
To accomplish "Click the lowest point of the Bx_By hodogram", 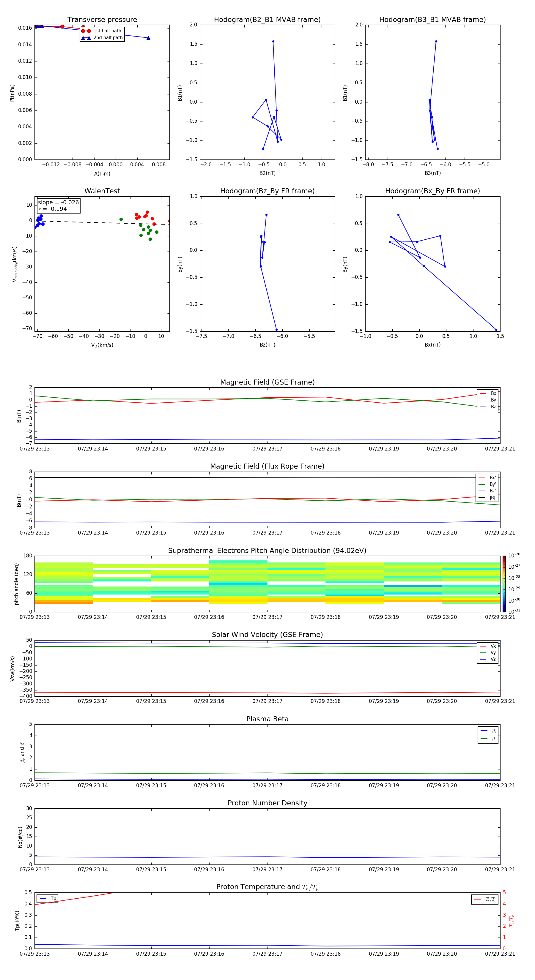I will coord(496,330).
